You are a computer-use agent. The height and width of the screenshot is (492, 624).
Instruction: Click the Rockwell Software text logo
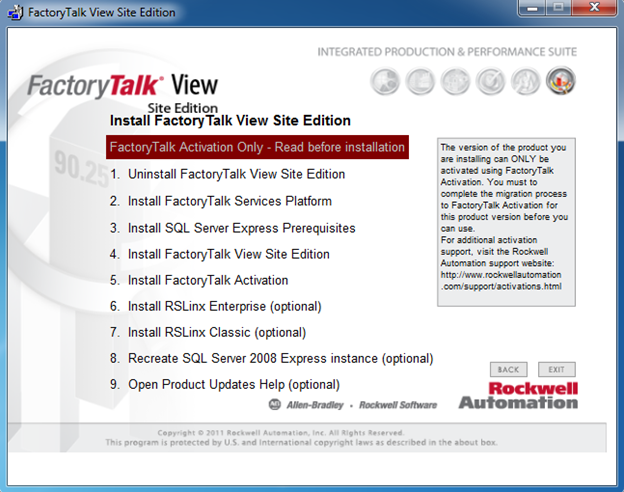(398, 405)
